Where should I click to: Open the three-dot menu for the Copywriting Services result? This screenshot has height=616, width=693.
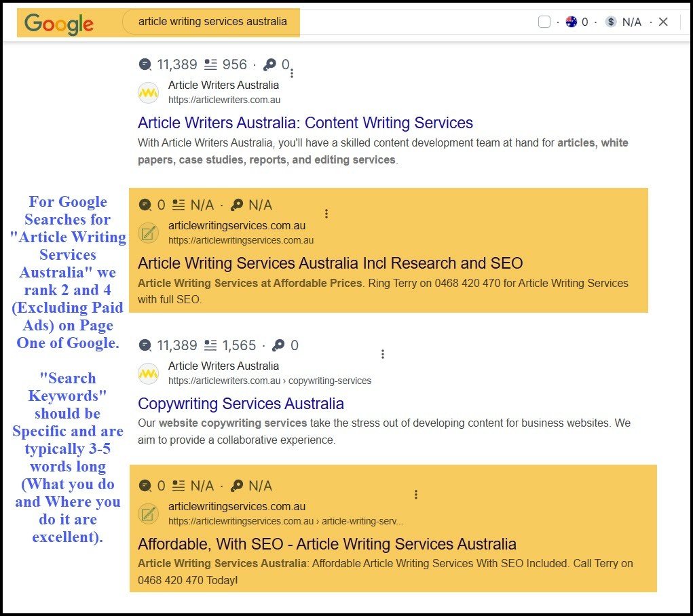(383, 354)
